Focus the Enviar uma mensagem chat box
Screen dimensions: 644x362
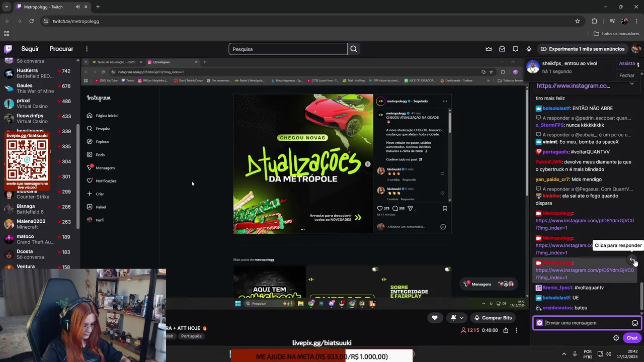coord(586,323)
